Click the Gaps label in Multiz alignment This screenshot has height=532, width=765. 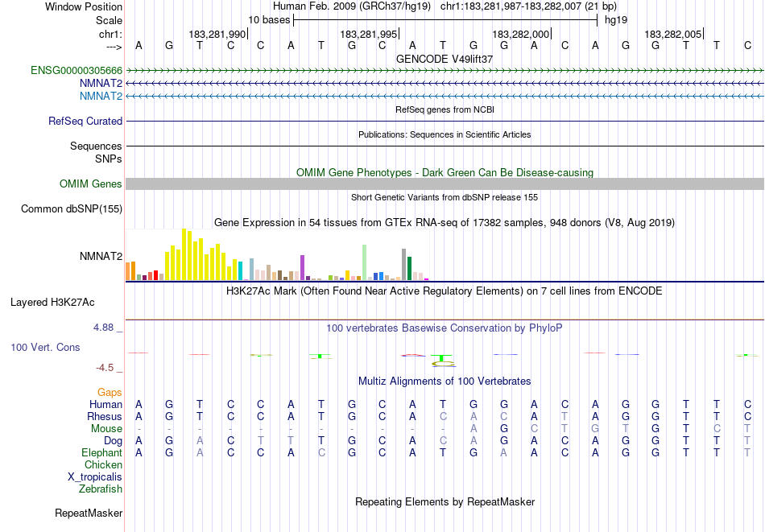pos(110,392)
